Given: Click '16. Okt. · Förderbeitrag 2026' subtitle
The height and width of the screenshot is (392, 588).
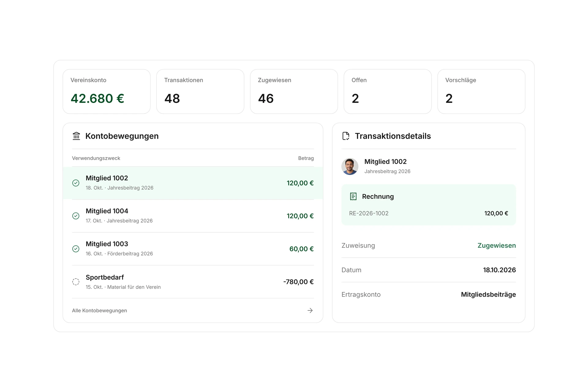Looking at the screenshot, I should pos(119,254).
